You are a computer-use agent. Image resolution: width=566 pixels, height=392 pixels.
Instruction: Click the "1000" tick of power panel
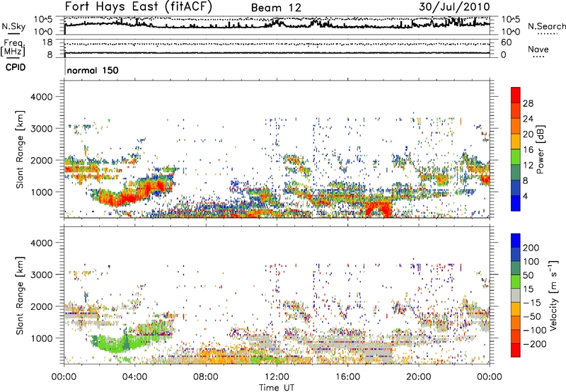[41, 192]
